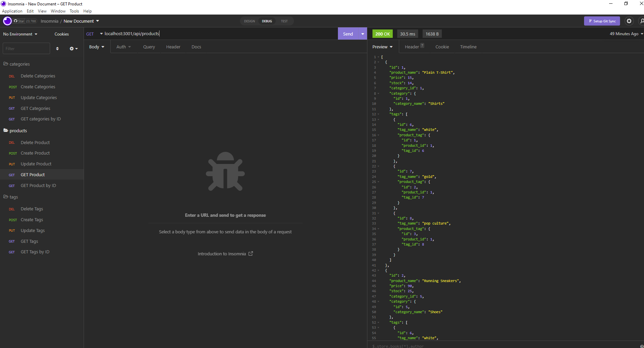Open the No Environment dropdown
This screenshot has width=644, height=348.
coord(20,34)
